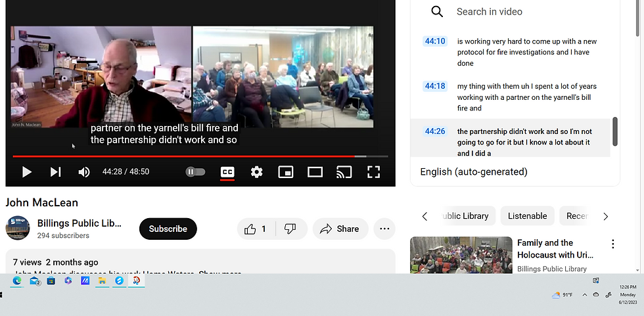Viewport: 644px width, 316px height.
Task: Open the clock showing 12:26 PM Monday
Action: (x=628, y=295)
